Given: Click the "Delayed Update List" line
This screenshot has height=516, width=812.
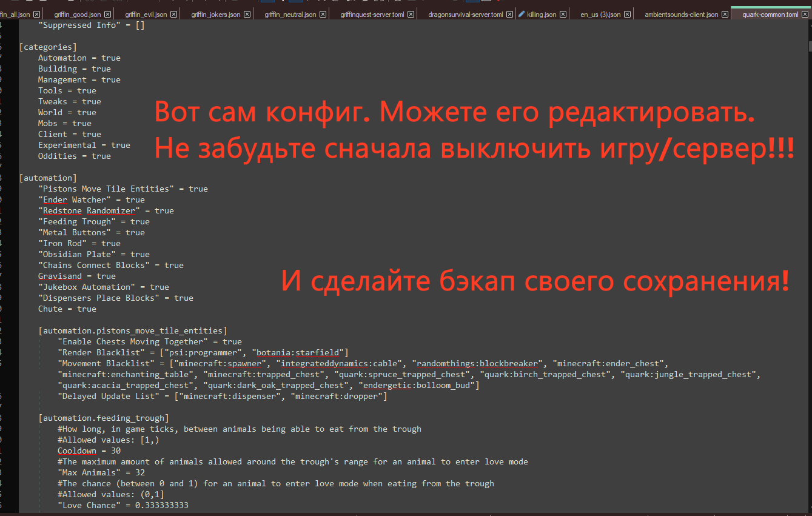Looking at the screenshot, I should tap(222, 396).
